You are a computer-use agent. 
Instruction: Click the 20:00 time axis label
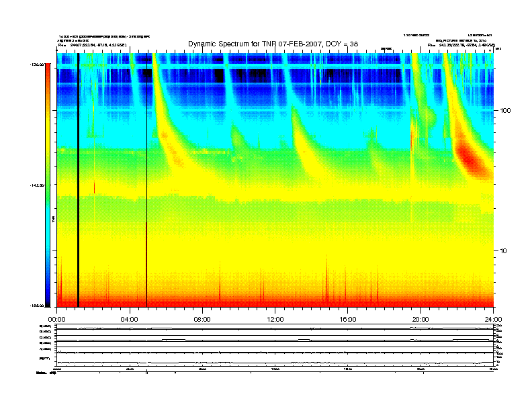(x=420, y=320)
